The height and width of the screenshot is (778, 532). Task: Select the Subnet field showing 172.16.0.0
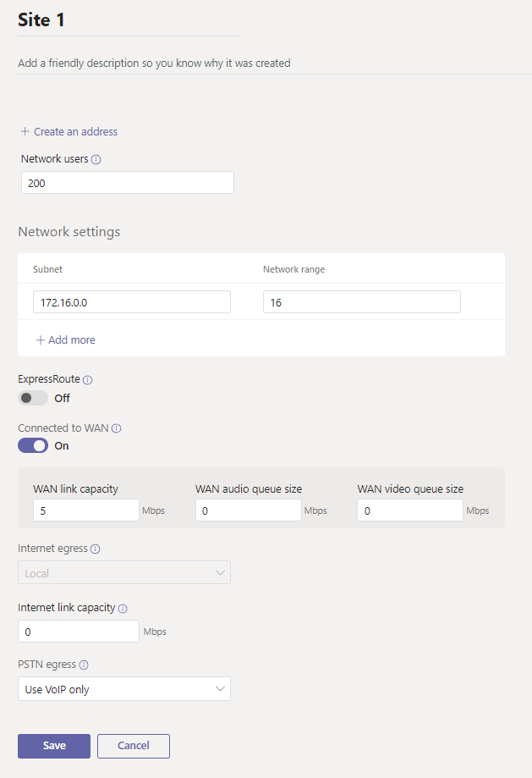click(x=132, y=302)
